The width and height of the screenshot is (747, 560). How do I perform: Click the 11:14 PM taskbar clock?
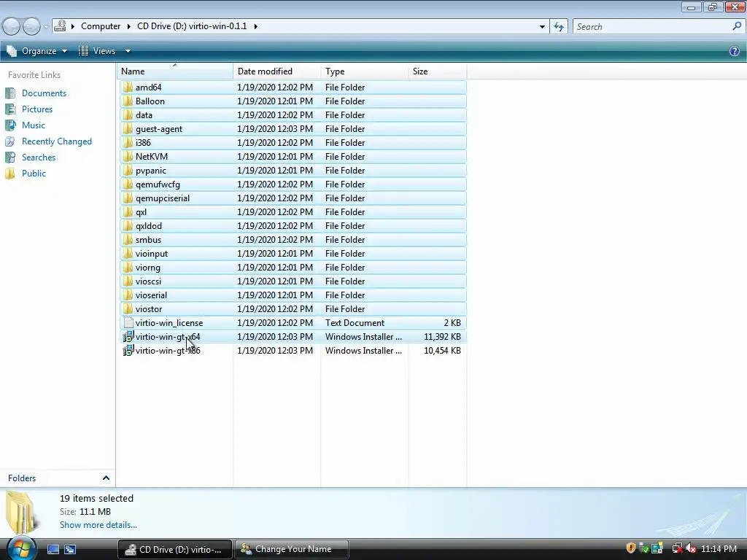click(719, 549)
